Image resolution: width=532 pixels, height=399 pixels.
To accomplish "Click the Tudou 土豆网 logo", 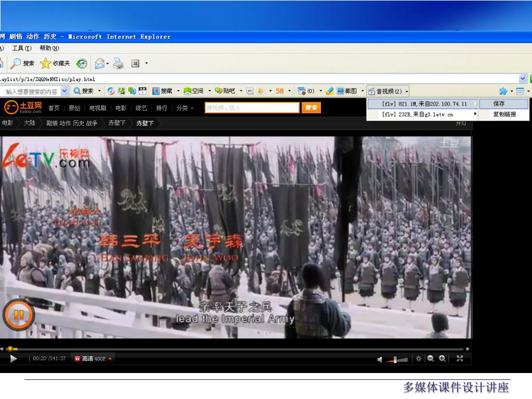I will 23,108.
